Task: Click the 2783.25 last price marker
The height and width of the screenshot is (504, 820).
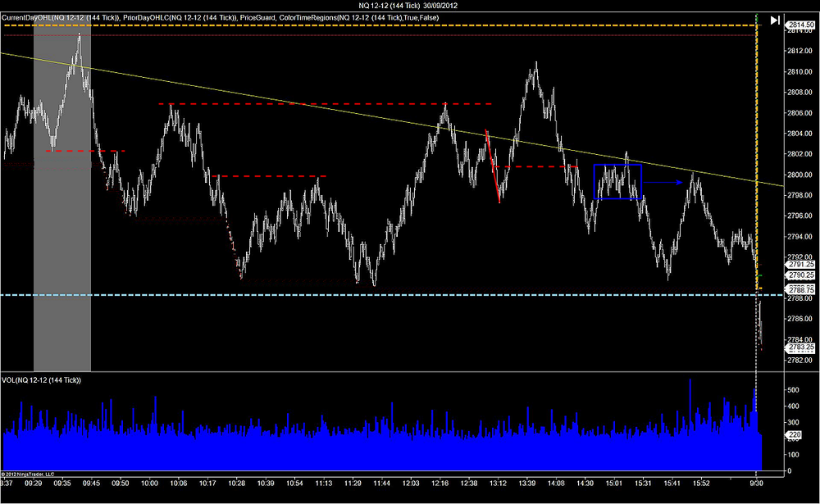Action: coord(801,347)
